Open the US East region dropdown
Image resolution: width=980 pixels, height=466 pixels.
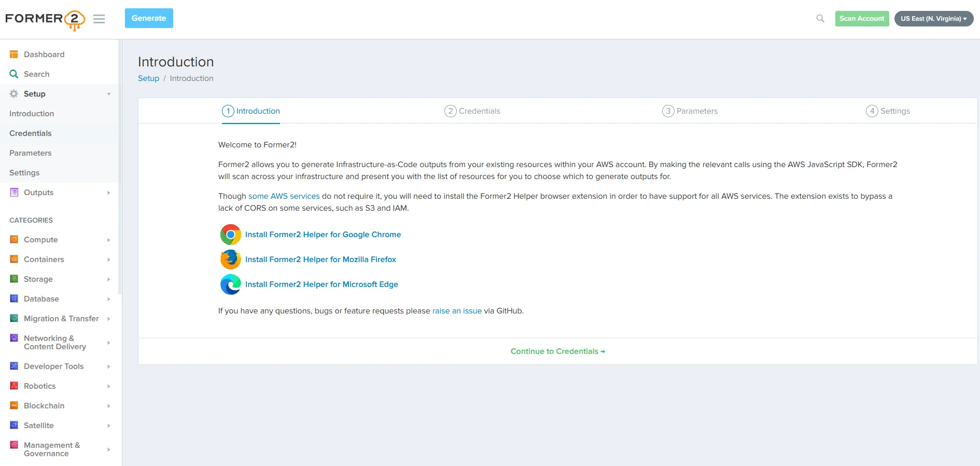(933, 19)
